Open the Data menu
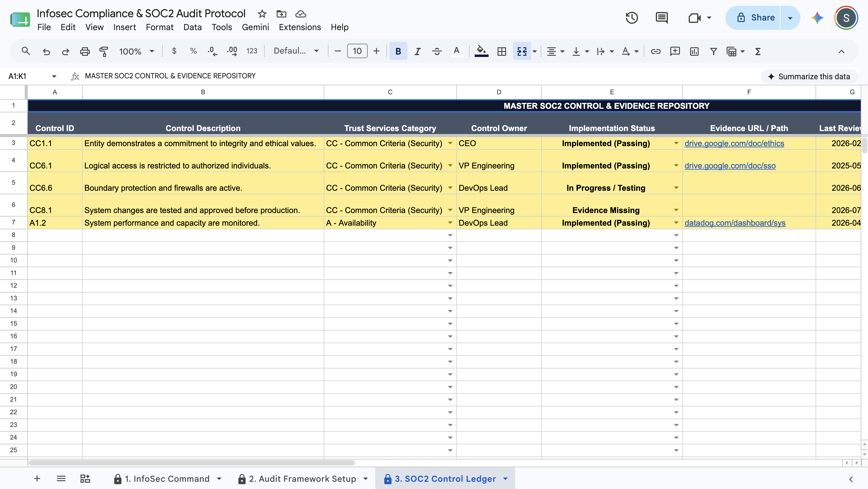The width and height of the screenshot is (868, 489). coord(192,27)
